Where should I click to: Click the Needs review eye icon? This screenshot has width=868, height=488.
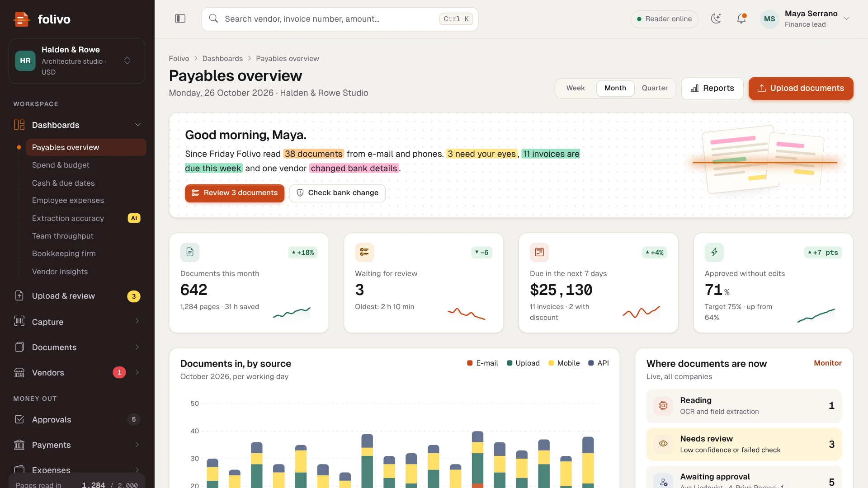[663, 444]
